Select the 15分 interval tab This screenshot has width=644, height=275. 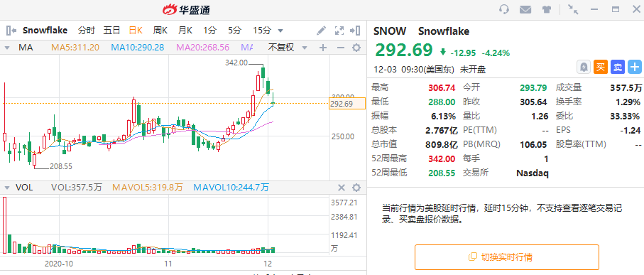pyautogui.click(x=262, y=31)
